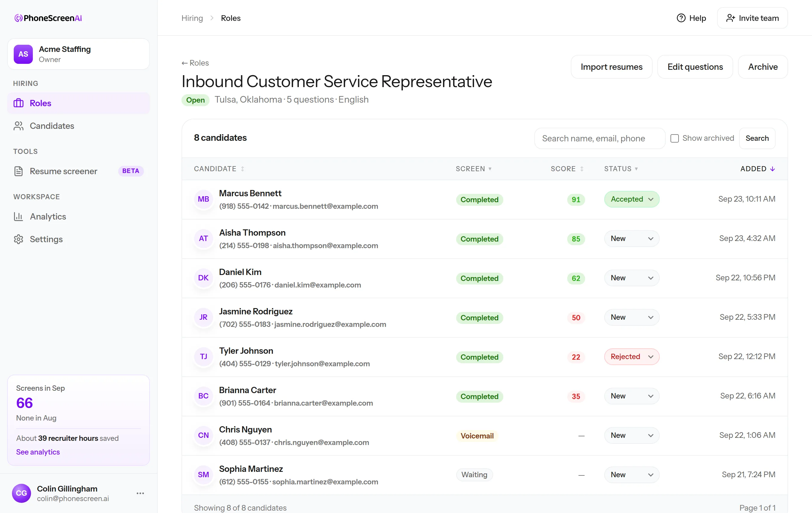
Task: Click Sophia Martinez's SM avatar
Action: point(203,475)
